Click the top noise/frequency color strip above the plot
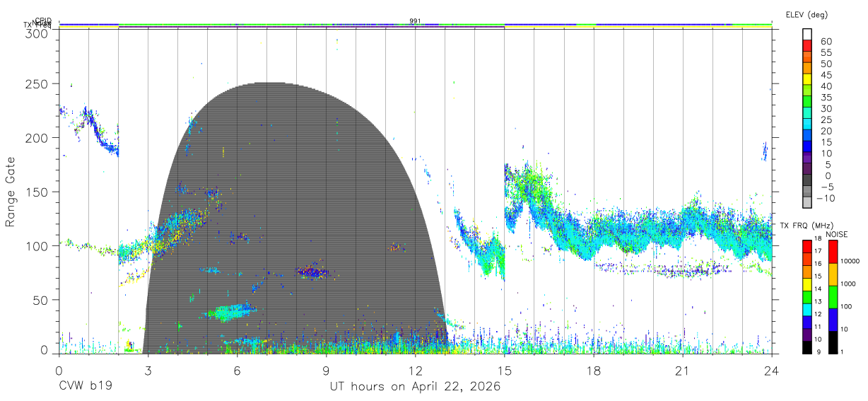The image size is (868, 401). point(415,25)
